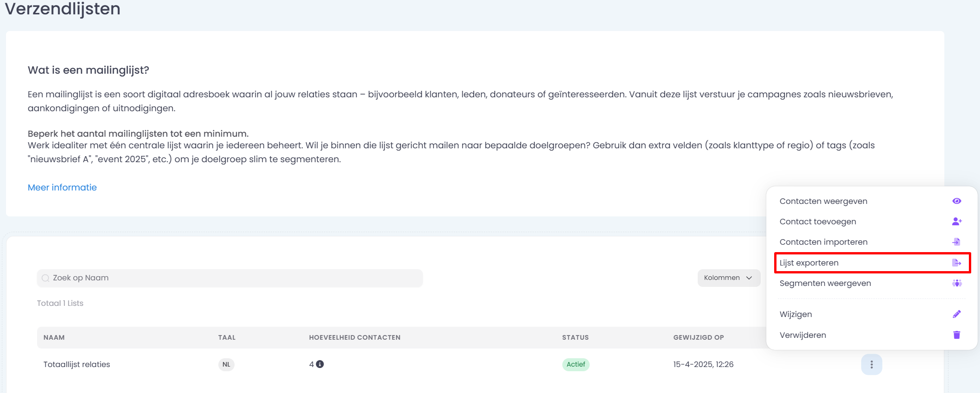Click the trash icon beside Verwijderen
The height and width of the screenshot is (393, 980).
point(956,335)
